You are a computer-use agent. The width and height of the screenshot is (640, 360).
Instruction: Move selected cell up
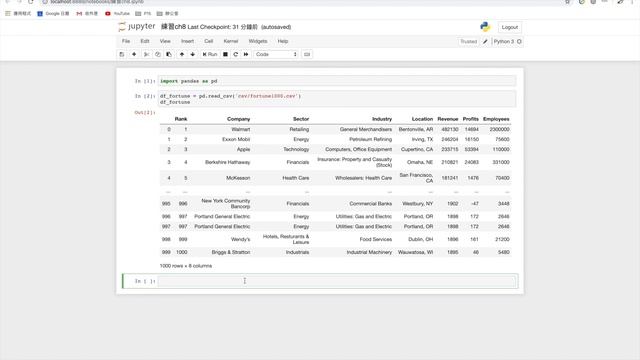coord(182,54)
